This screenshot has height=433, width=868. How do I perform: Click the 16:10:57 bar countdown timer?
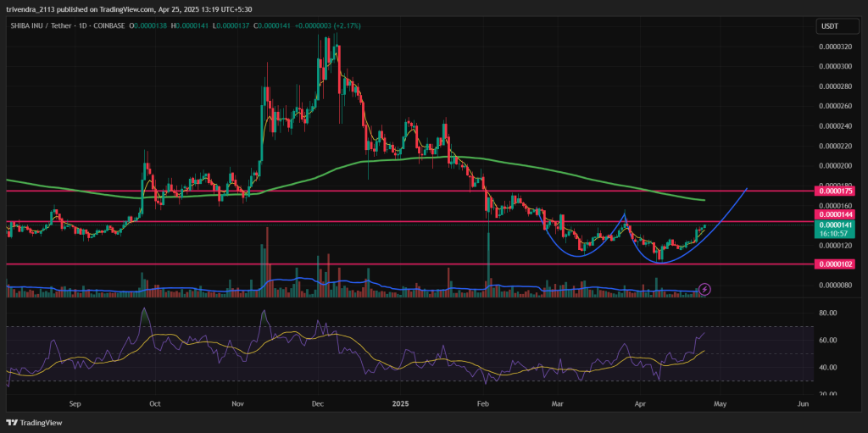point(835,234)
